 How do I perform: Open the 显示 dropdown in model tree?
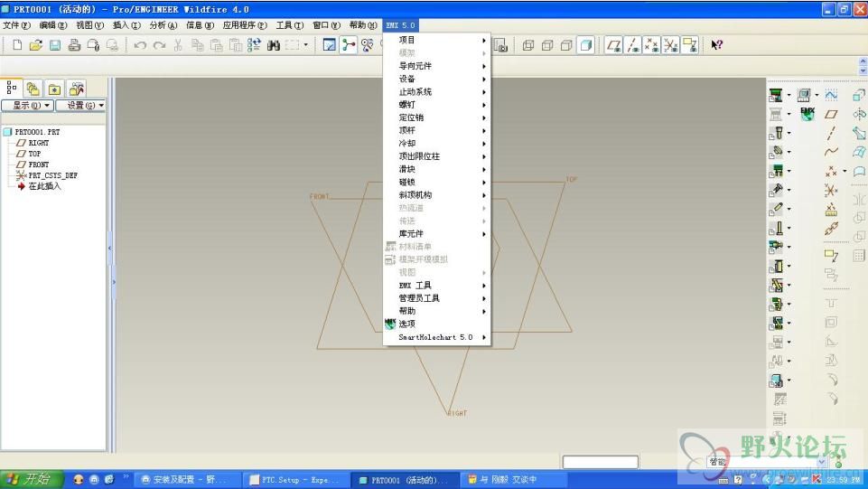pos(27,105)
